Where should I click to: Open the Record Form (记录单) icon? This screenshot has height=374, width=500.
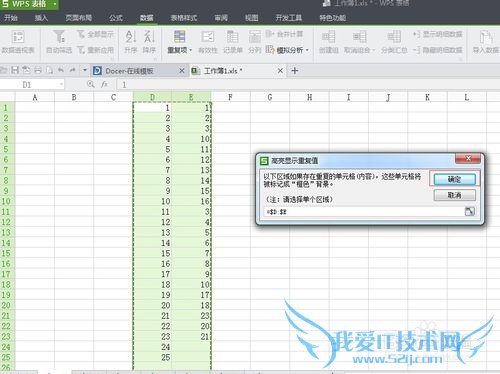point(232,37)
